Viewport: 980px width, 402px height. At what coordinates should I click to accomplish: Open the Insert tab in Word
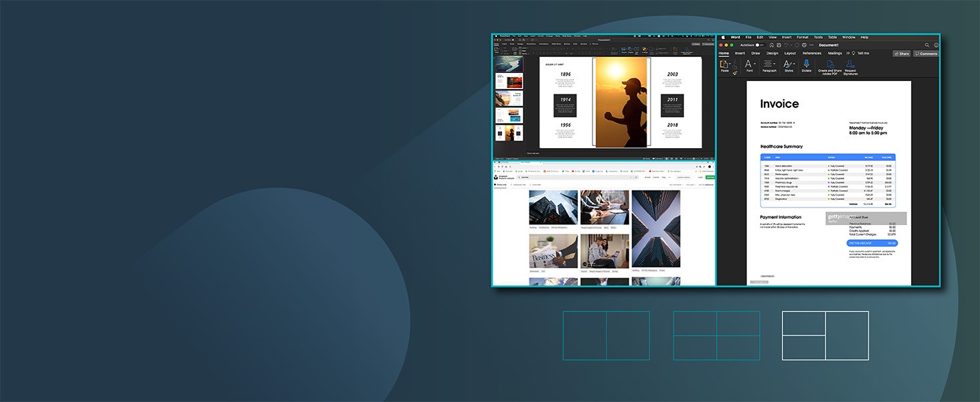pos(740,53)
